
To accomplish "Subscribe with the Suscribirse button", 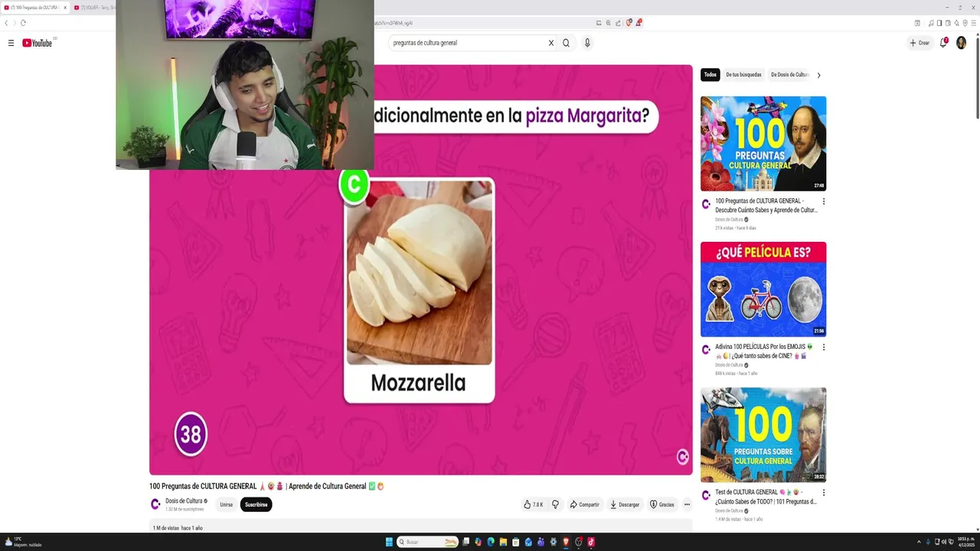I will [256, 504].
